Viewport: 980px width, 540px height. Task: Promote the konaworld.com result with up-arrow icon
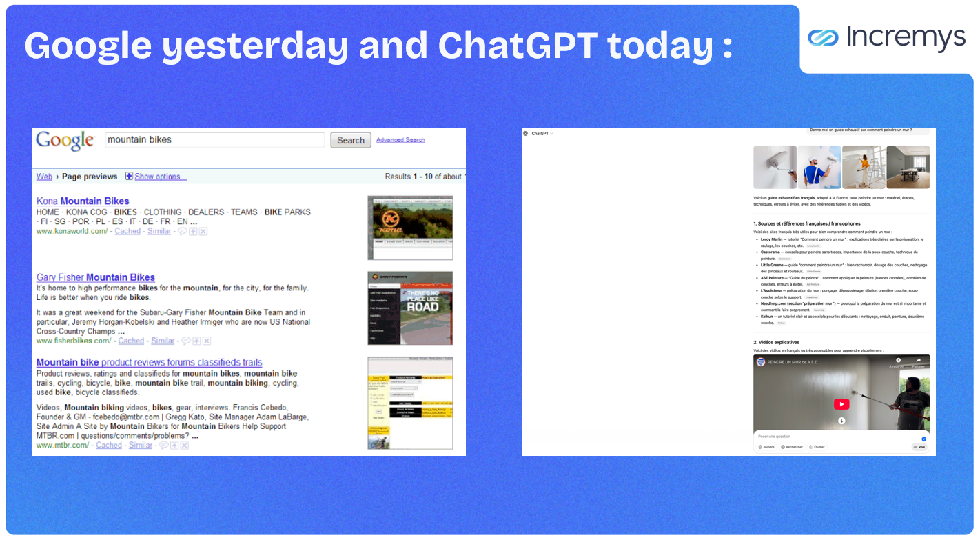coord(194,232)
